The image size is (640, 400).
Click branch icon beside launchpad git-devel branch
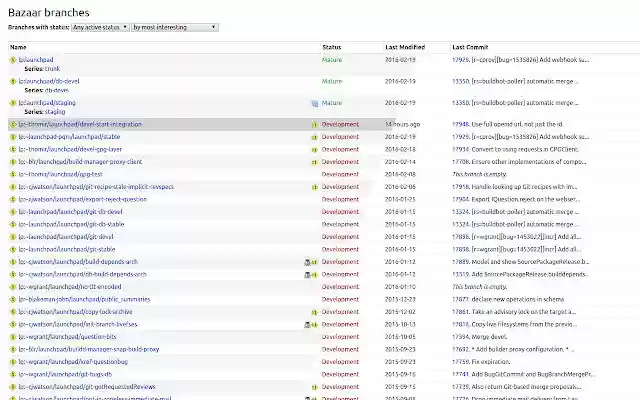pos(13,237)
